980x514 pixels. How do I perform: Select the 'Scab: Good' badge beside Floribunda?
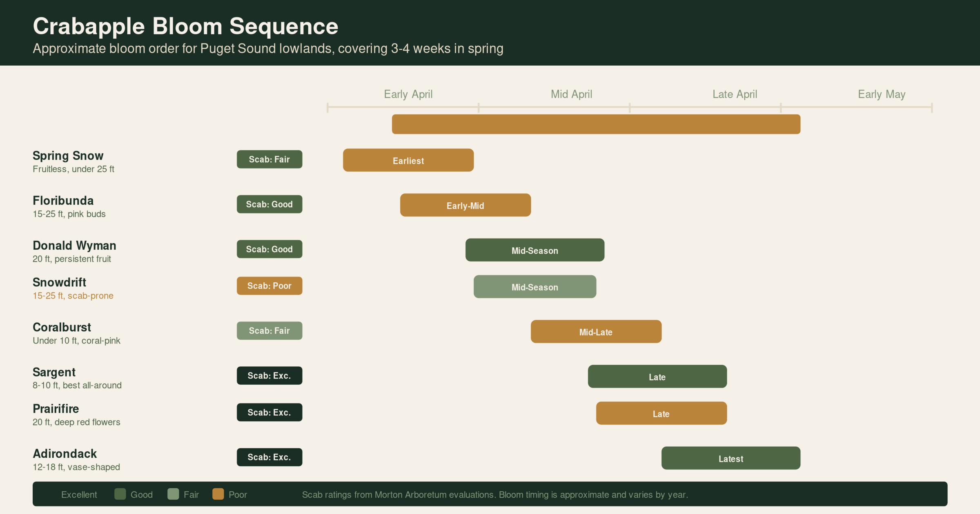tap(269, 204)
